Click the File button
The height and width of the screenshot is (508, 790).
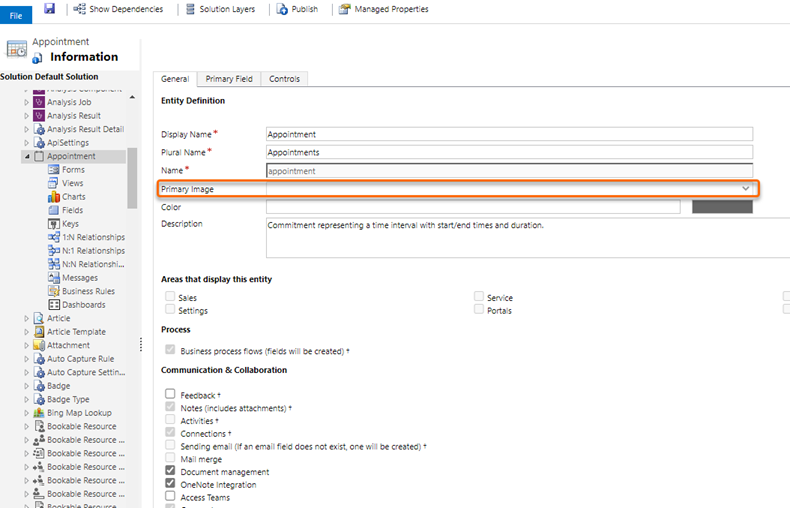[16, 15]
